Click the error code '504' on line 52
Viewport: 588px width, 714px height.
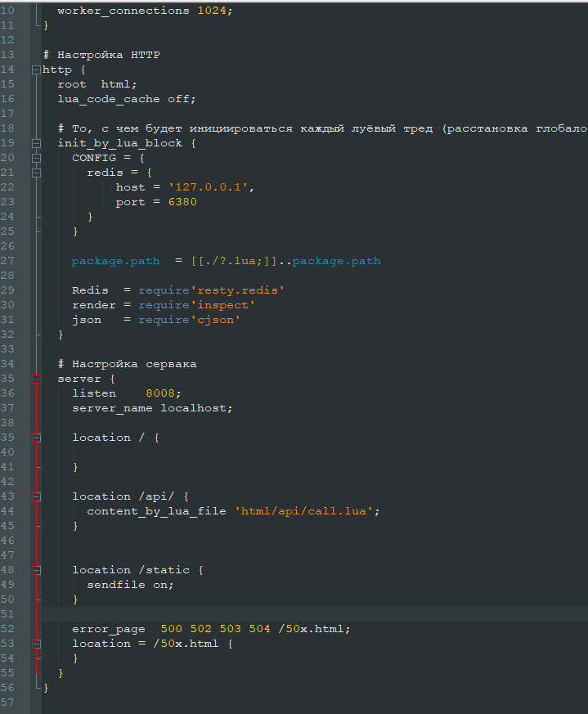259,629
